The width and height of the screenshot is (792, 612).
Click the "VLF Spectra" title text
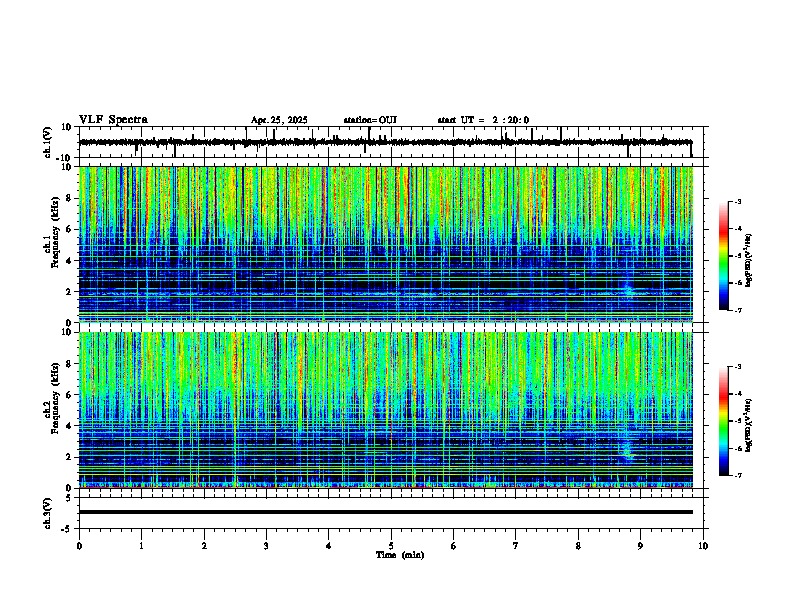pos(113,120)
